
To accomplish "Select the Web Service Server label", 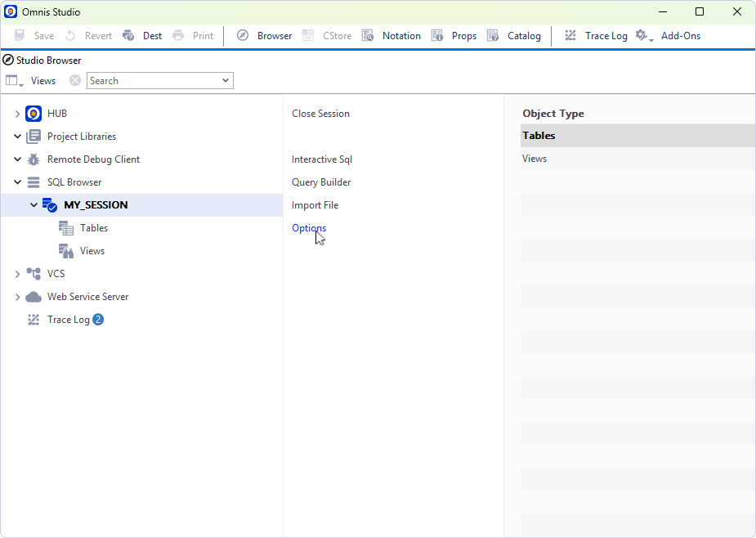I will tap(87, 297).
